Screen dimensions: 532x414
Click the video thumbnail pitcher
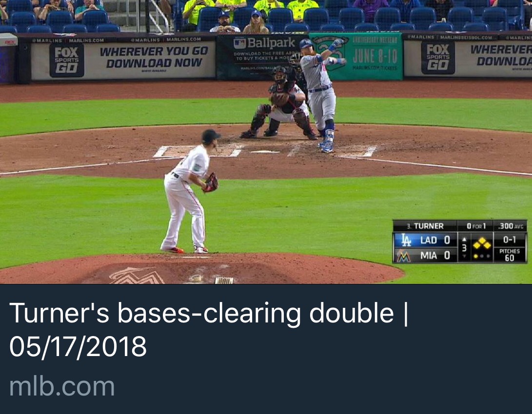click(189, 191)
